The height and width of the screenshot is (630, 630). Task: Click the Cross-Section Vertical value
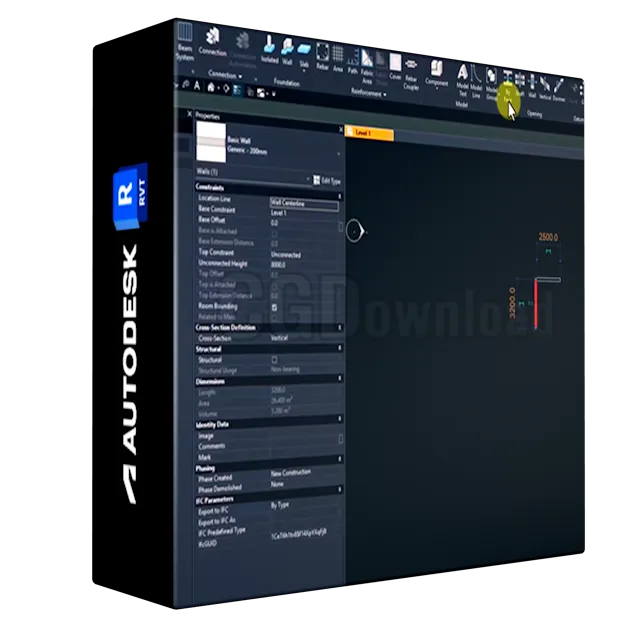[x=279, y=338]
